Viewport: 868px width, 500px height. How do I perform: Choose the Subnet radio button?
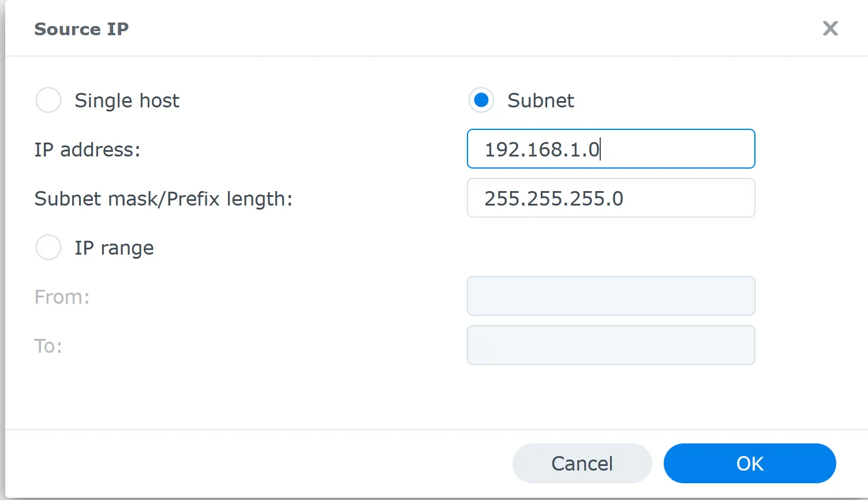point(481,100)
